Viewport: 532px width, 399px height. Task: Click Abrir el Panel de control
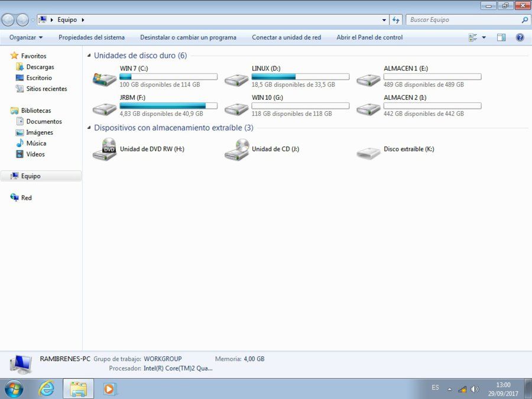(x=369, y=37)
